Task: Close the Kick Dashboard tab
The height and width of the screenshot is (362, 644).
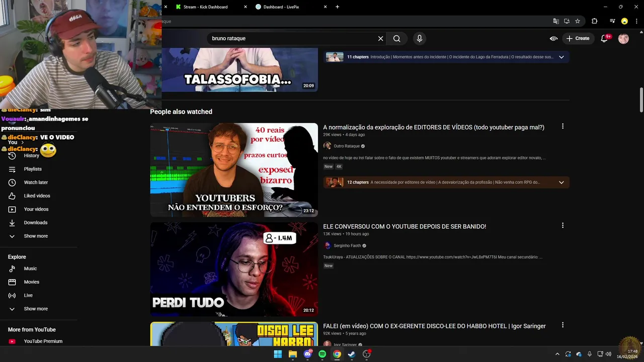Action: [246, 7]
